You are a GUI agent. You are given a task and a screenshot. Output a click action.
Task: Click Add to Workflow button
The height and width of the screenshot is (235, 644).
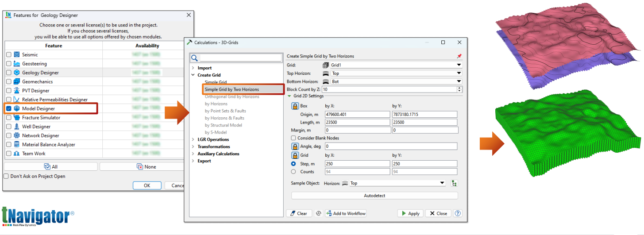(x=346, y=213)
